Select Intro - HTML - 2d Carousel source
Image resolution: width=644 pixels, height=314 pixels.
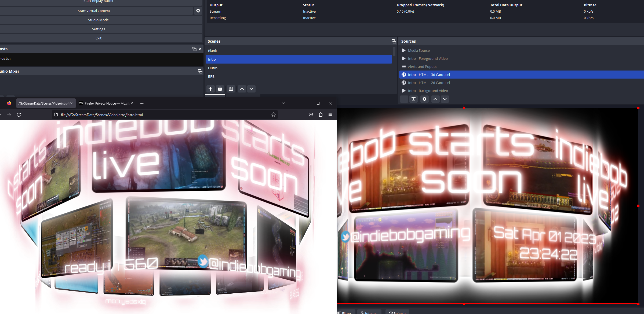[x=429, y=83]
